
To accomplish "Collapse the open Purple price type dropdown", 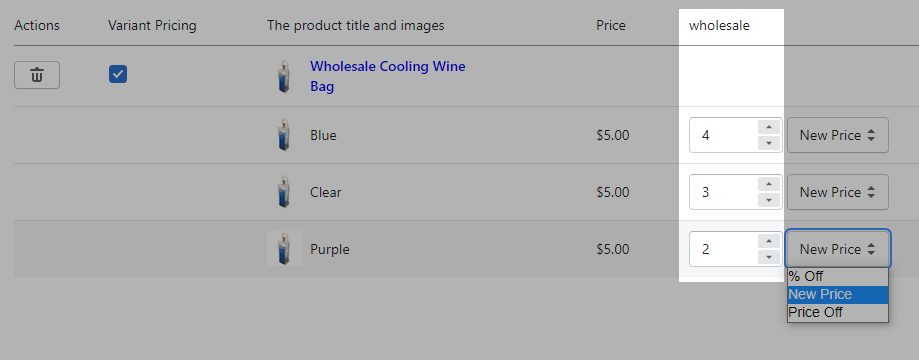I will coord(838,249).
